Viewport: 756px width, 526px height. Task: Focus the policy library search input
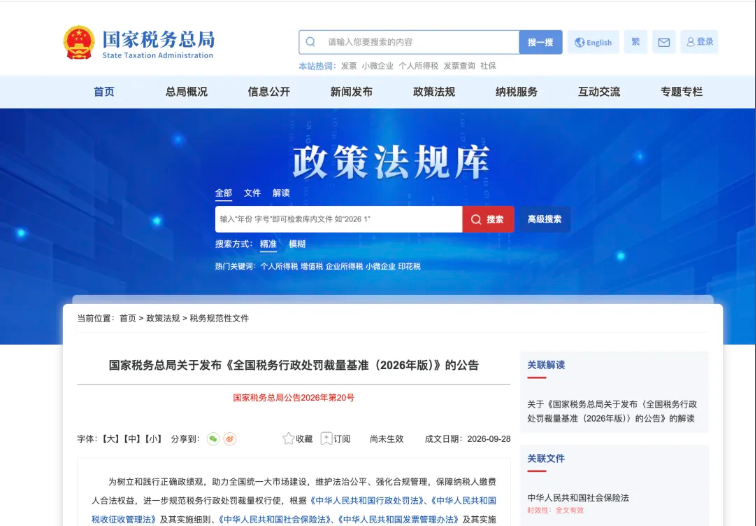(x=338, y=219)
